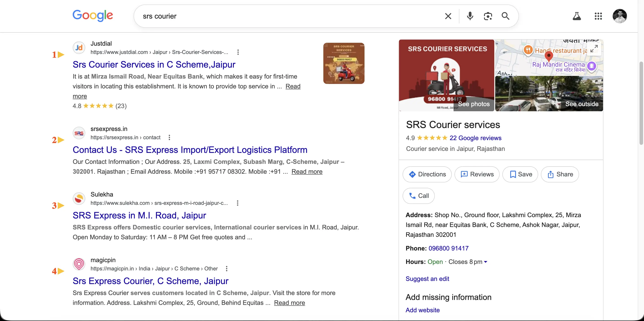Click Read more on srsexpress.in snippet
Screen dimensions: 644x321
click(307, 171)
